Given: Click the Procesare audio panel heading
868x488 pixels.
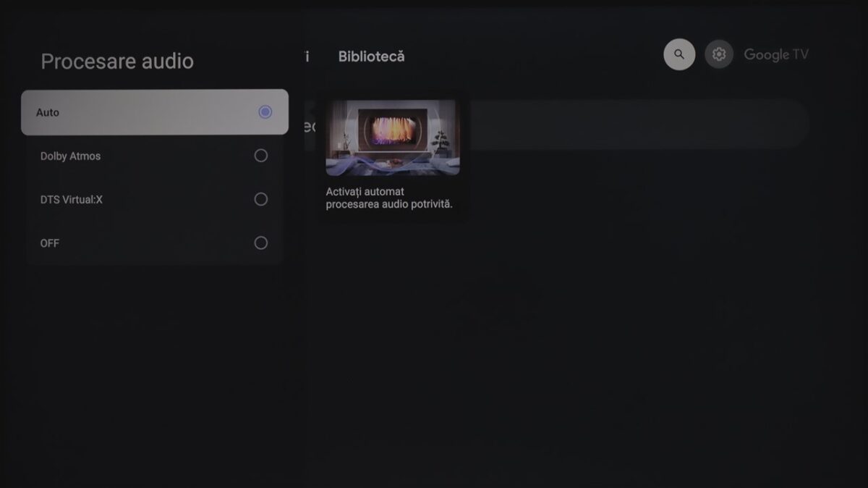Looking at the screenshot, I should (117, 62).
